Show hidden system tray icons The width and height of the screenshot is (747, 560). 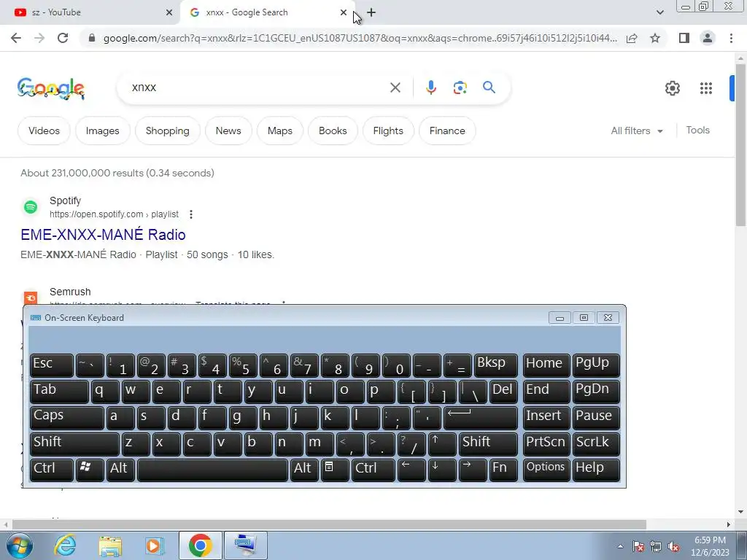pos(620,546)
